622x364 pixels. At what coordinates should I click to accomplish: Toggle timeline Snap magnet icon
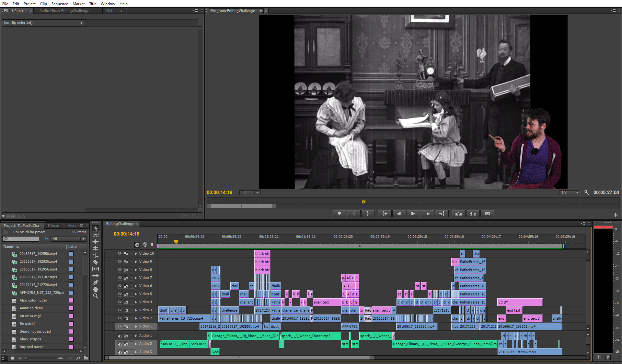137,245
